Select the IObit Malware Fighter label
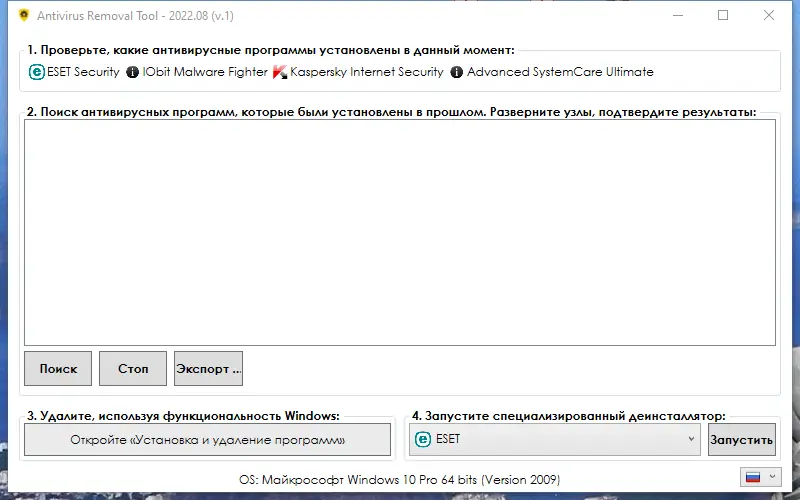The width and height of the screenshot is (800, 500). pyautogui.click(x=205, y=72)
